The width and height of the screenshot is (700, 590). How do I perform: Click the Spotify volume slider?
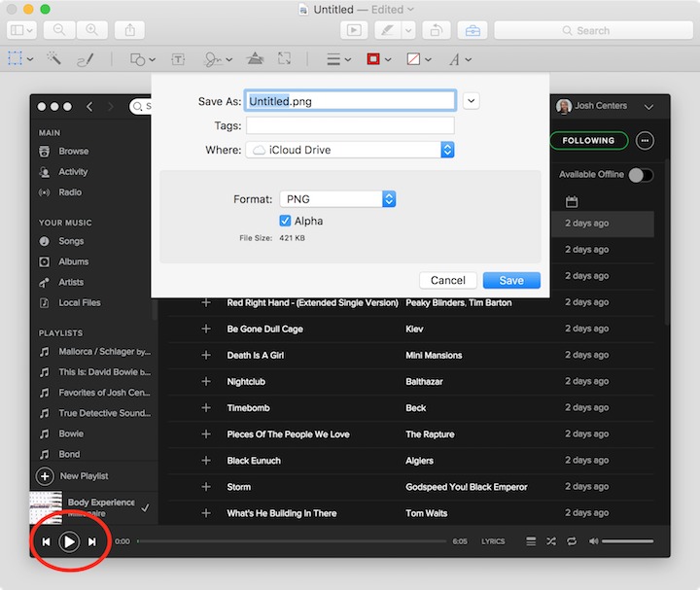[x=627, y=541]
